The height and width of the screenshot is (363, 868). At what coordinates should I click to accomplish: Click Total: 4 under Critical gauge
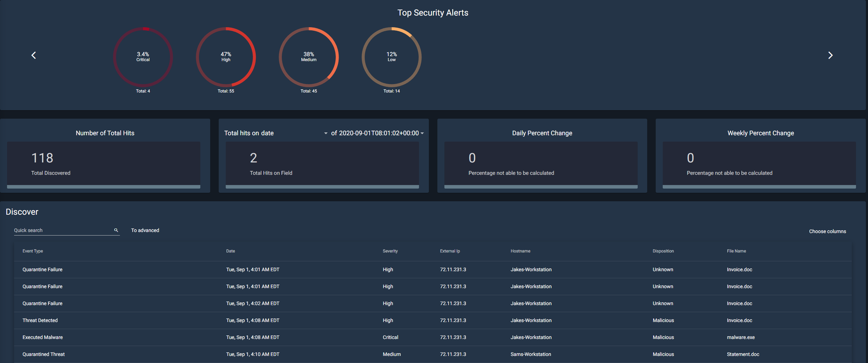[x=143, y=91]
